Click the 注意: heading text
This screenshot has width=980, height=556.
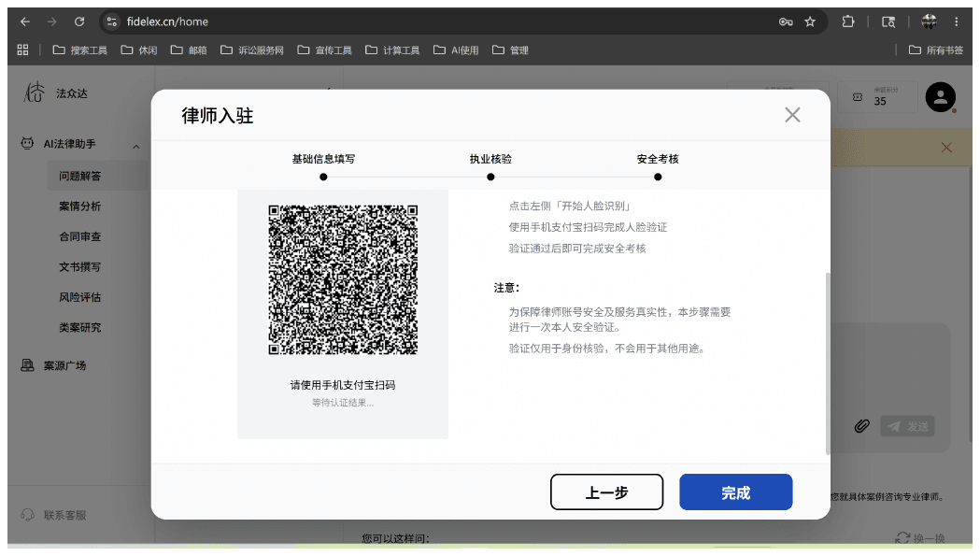pyautogui.click(x=507, y=288)
